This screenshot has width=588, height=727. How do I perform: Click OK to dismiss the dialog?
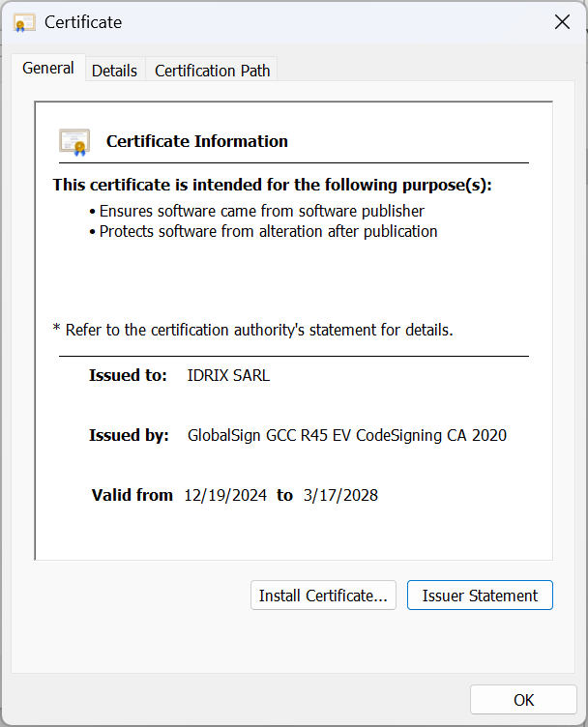(x=523, y=700)
